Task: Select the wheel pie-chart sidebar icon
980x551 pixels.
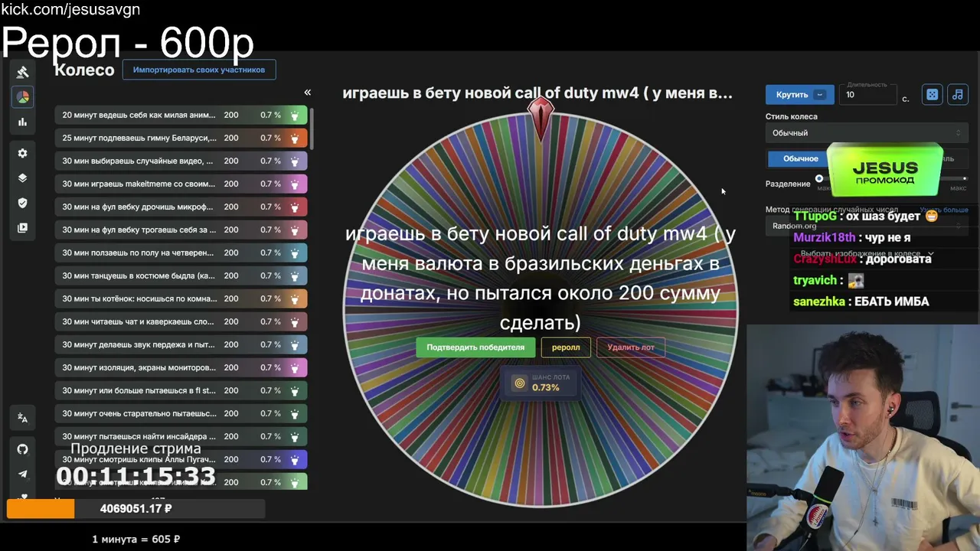Action: click(22, 97)
